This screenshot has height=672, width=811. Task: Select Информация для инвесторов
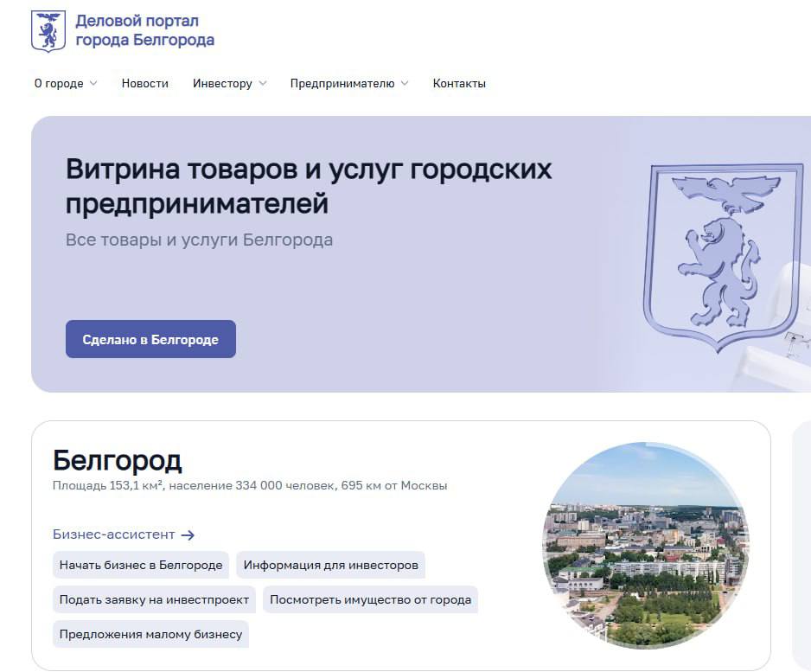coord(333,565)
